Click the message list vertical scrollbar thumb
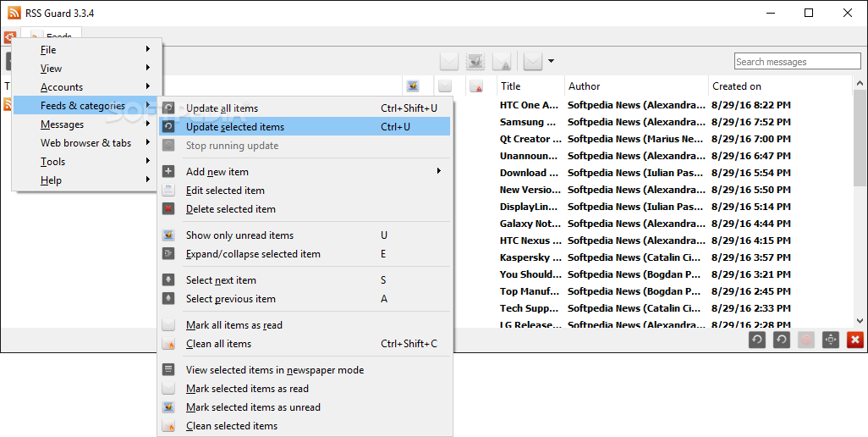 860,138
